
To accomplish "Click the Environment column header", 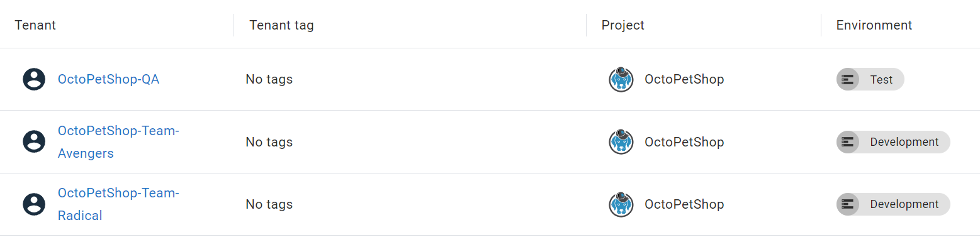I will click(874, 25).
